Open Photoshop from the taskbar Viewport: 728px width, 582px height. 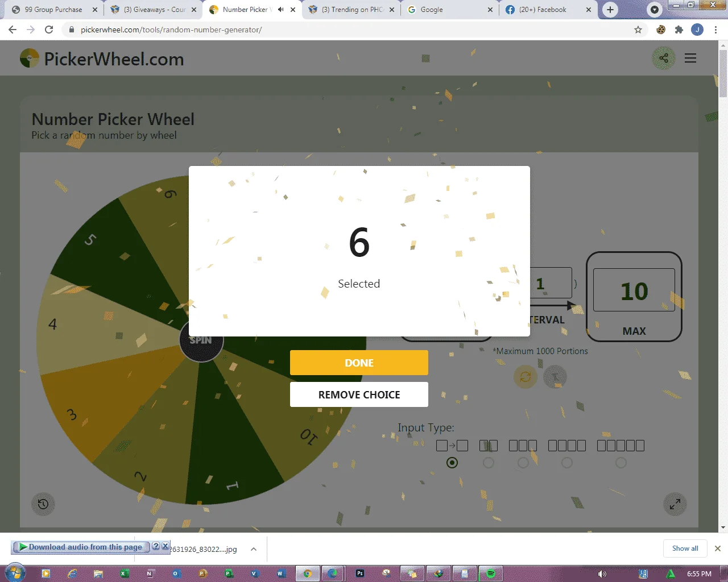360,573
